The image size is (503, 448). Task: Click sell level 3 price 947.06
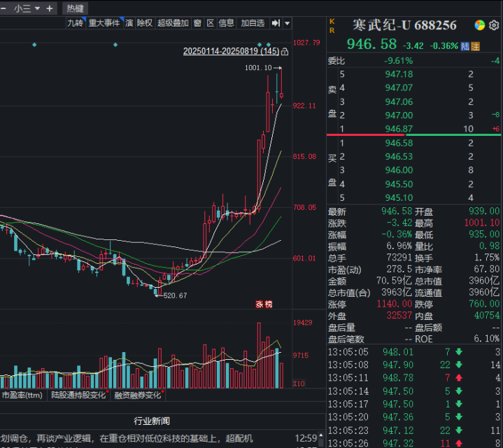point(399,102)
